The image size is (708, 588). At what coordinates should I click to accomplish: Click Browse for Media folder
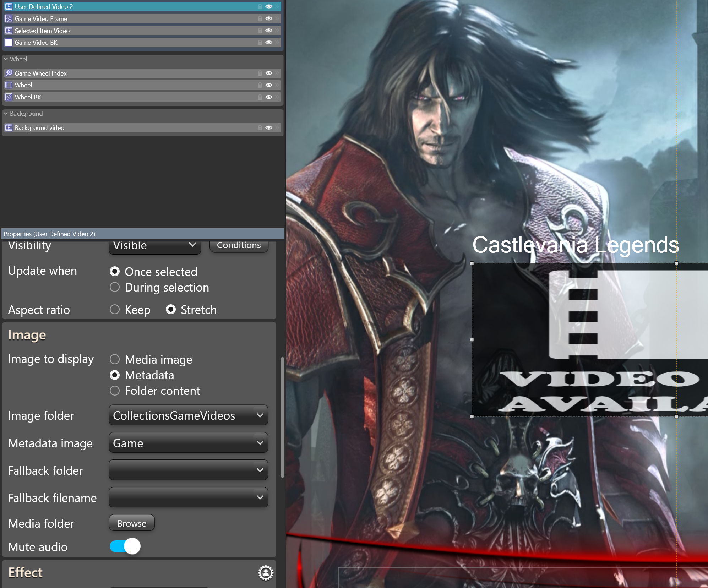click(132, 523)
